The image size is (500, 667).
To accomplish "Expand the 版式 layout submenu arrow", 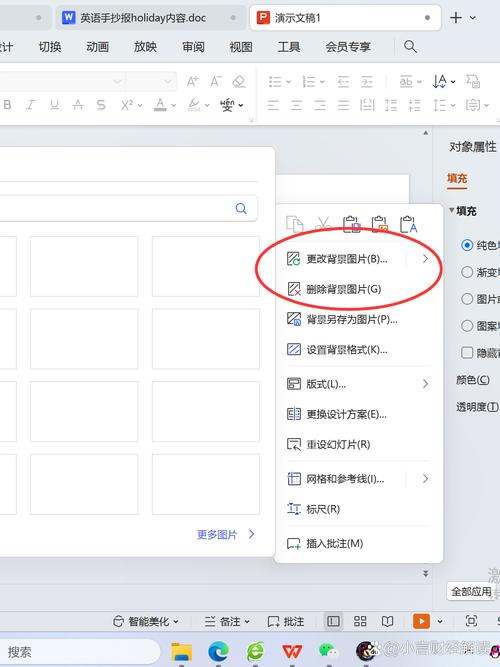I will point(425,384).
